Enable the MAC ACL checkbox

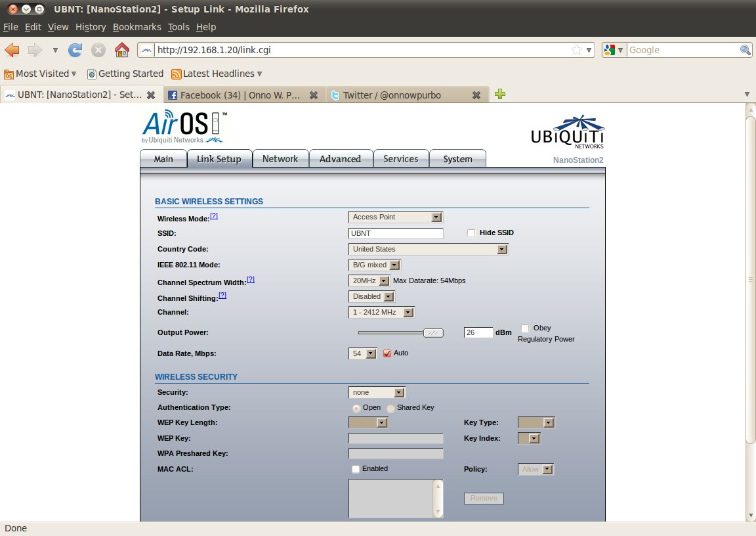point(355,469)
